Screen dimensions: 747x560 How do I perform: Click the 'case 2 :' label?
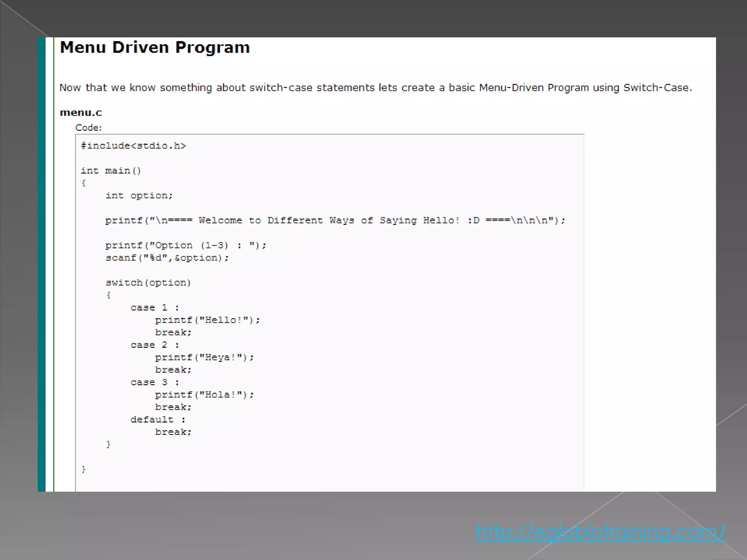(155, 345)
